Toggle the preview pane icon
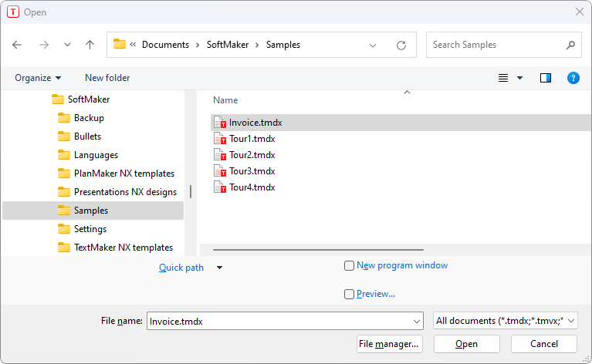Viewport: 592px width, 364px height. 546,78
